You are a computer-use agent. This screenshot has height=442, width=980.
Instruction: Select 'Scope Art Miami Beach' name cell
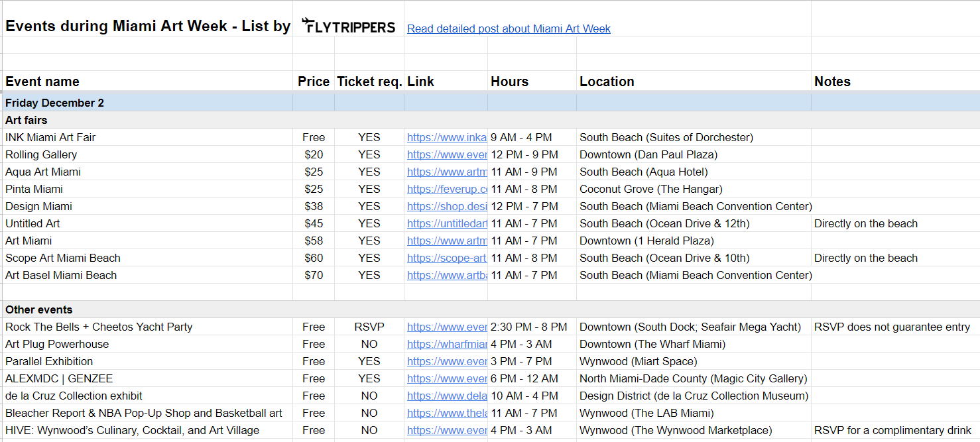tap(148, 258)
